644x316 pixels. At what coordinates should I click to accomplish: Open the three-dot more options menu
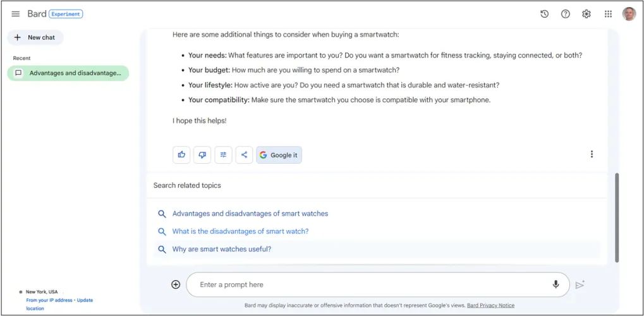click(x=592, y=154)
